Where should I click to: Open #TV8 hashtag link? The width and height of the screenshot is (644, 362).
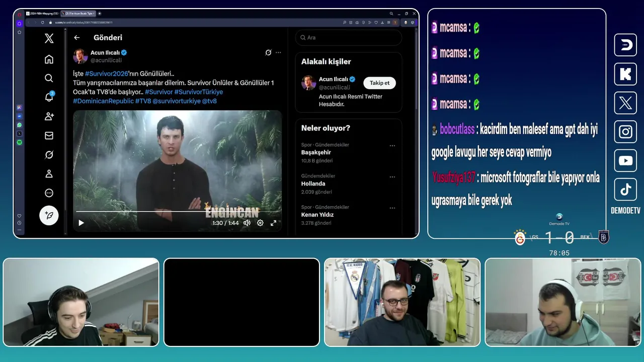(143, 101)
